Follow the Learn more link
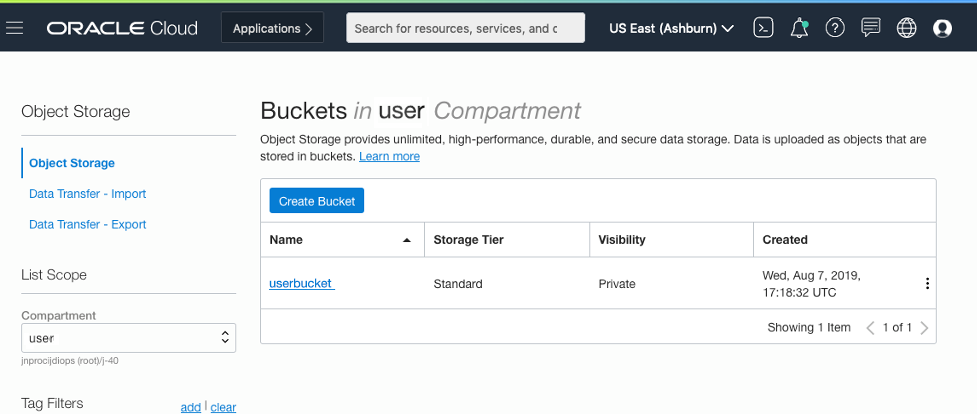 [389, 157]
